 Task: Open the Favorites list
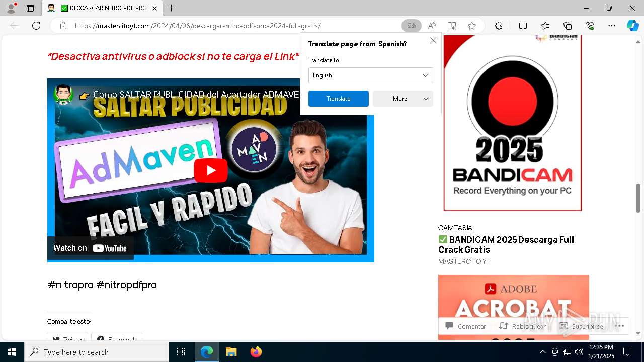(x=545, y=26)
